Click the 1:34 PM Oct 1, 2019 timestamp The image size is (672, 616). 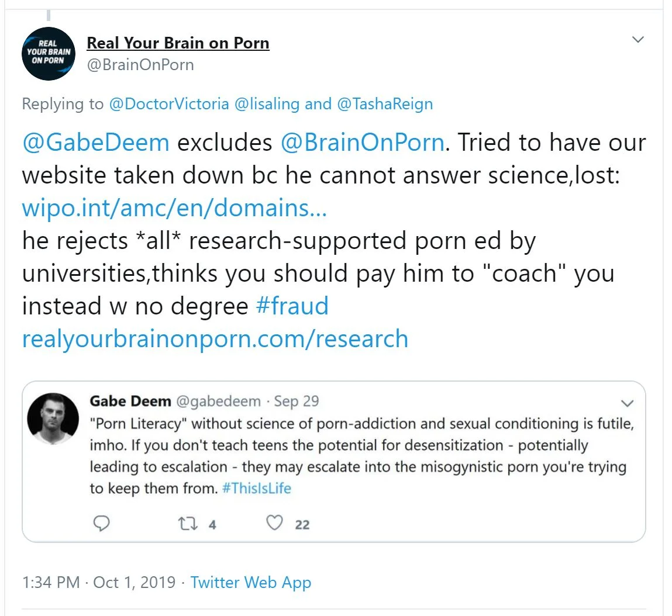(98, 582)
